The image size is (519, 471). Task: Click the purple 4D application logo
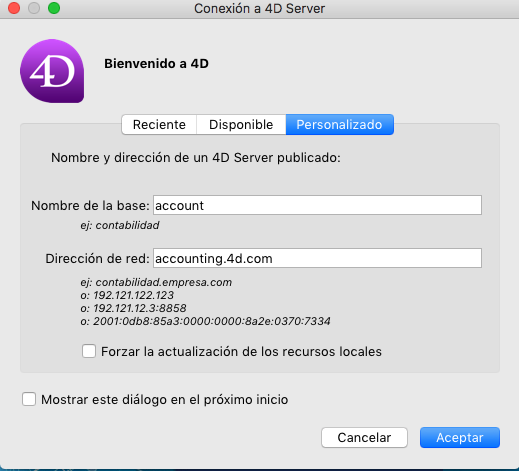pyautogui.click(x=52, y=71)
